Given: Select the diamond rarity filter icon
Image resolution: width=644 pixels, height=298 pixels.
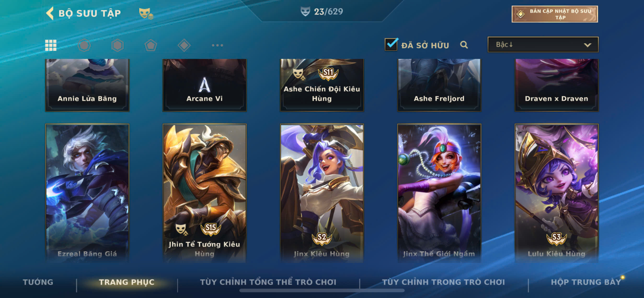Looking at the screenshot, I should point(184,45).
